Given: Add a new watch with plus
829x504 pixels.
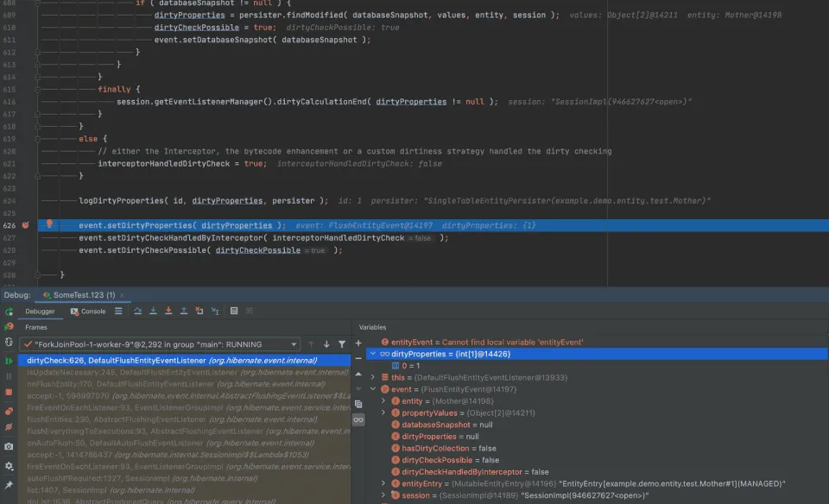Looking at the screenshot, I should (x=358, y=343).
